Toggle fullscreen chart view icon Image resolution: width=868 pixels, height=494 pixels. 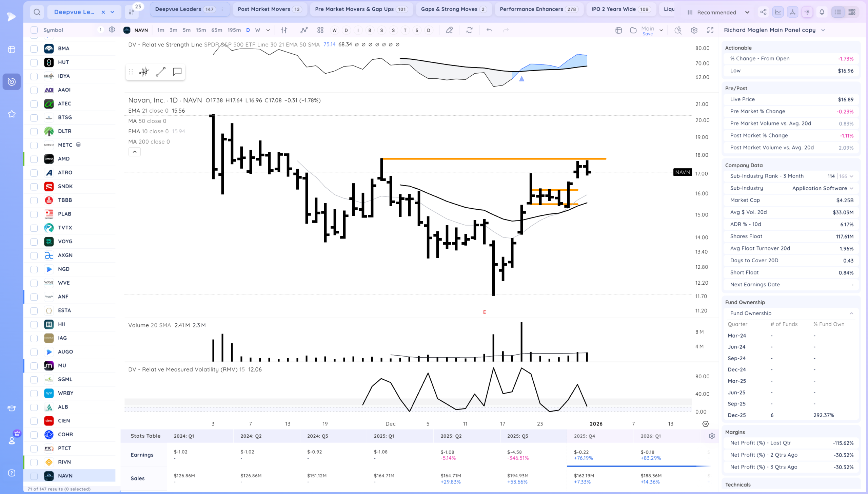(710, 30)
